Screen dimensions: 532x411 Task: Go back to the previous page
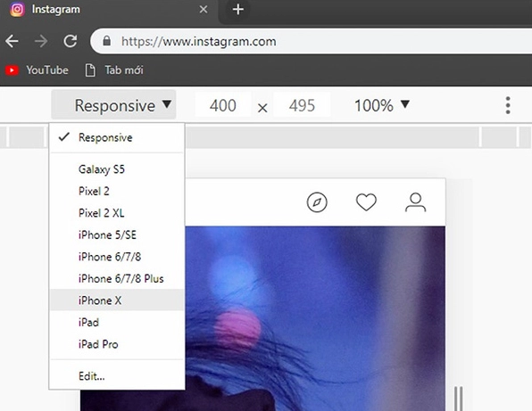tap(12, 41)
